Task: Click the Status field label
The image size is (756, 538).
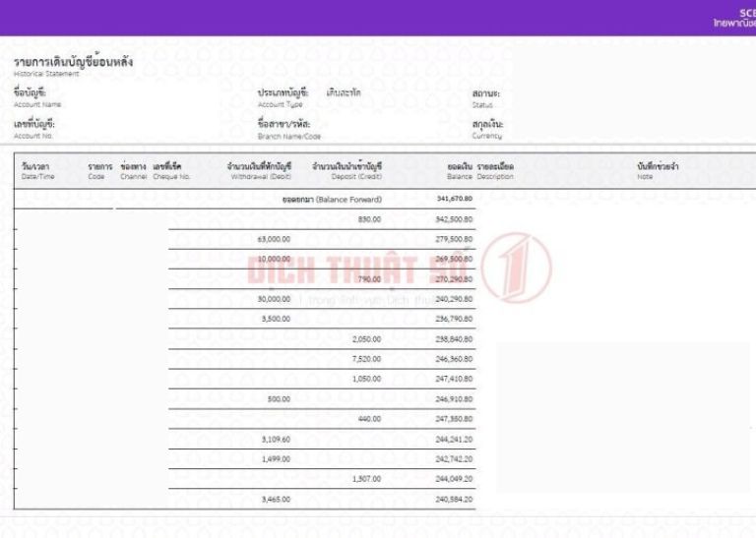Action: [485, 97]
